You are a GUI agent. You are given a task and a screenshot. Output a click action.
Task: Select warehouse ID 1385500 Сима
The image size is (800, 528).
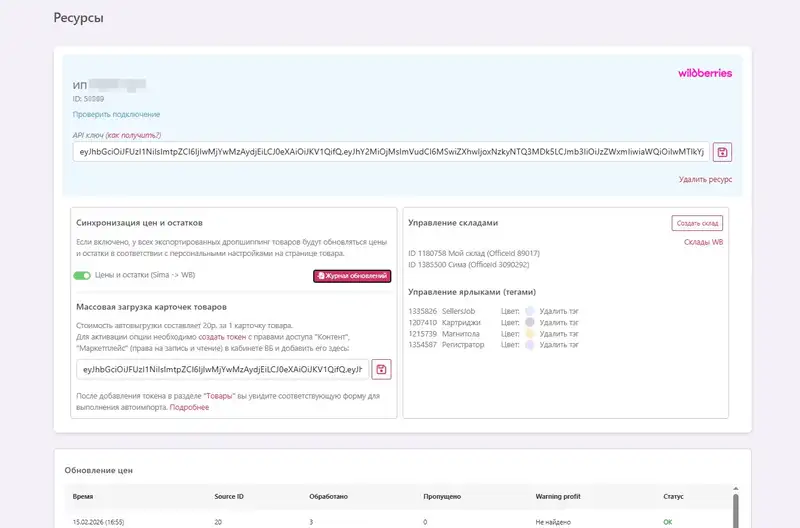point(468,265)
